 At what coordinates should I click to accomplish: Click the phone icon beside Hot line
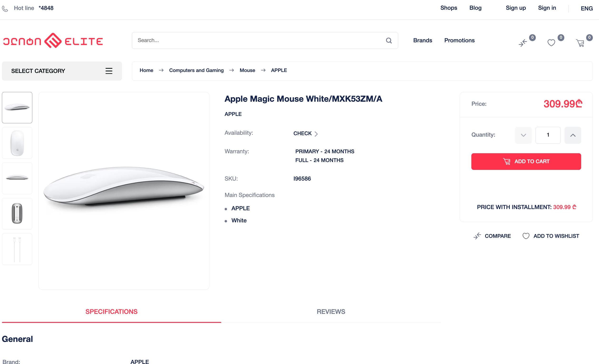coord(5,9)
